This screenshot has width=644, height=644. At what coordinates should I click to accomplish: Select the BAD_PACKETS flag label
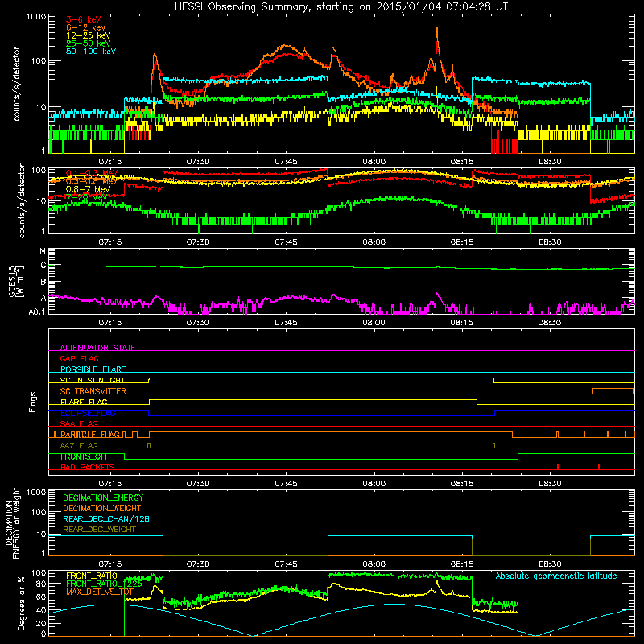(x=88, y=467)
